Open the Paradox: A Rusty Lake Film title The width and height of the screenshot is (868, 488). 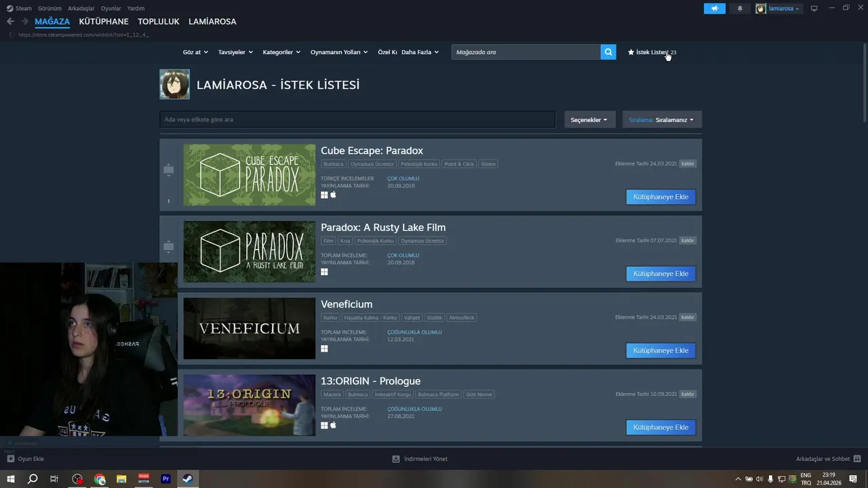tap(383, 228)
